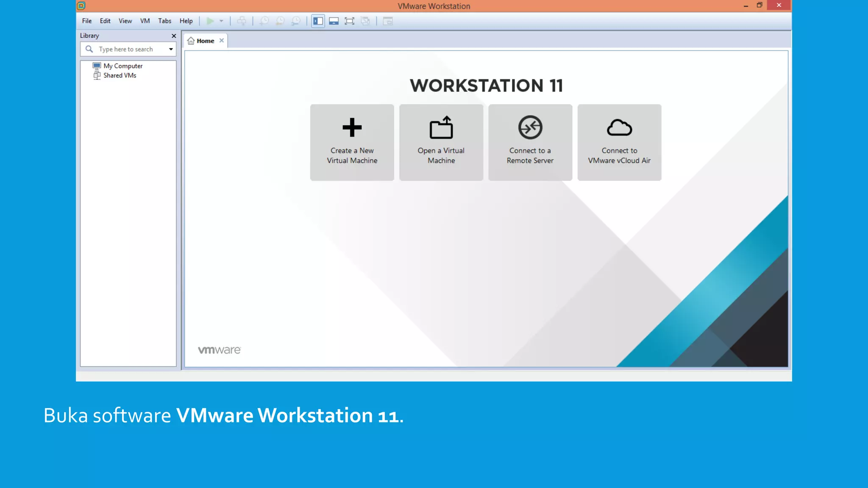Click the Revert to Snapshot icon

point(280,21)
